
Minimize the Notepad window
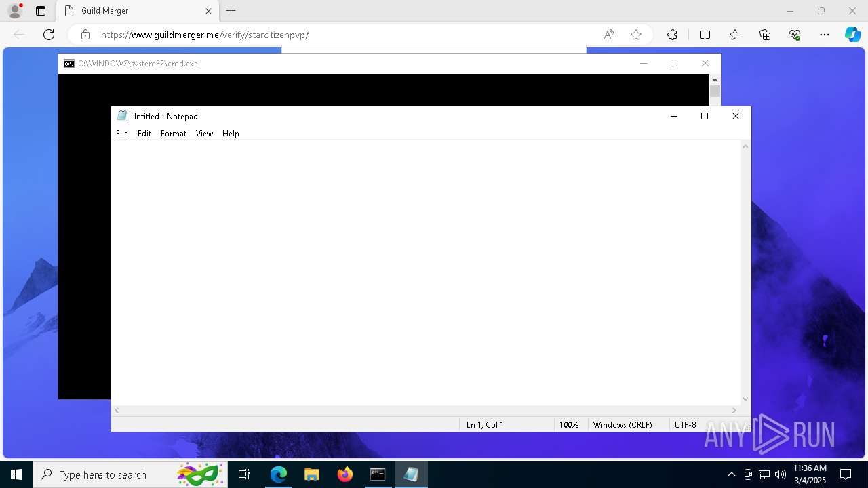tap(674, 116)
